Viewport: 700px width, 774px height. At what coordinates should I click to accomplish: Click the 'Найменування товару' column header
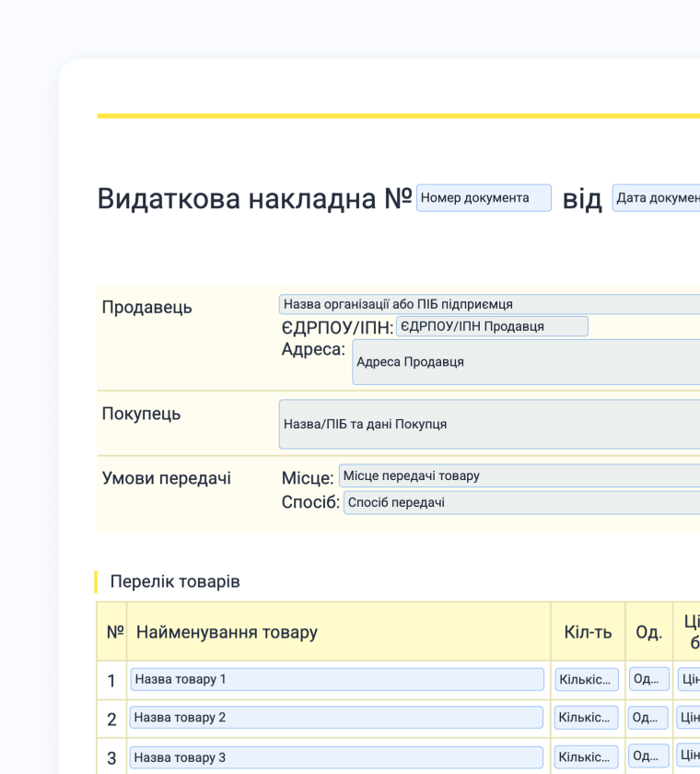(227, 632)
